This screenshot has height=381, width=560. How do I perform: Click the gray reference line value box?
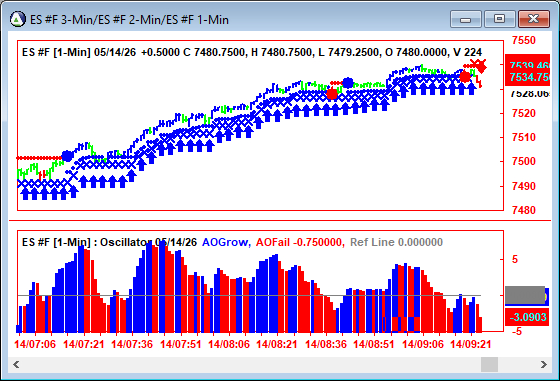tap(525, 295)
